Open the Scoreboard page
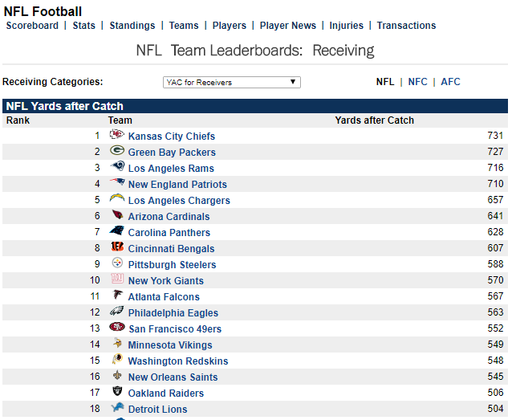 32,26
